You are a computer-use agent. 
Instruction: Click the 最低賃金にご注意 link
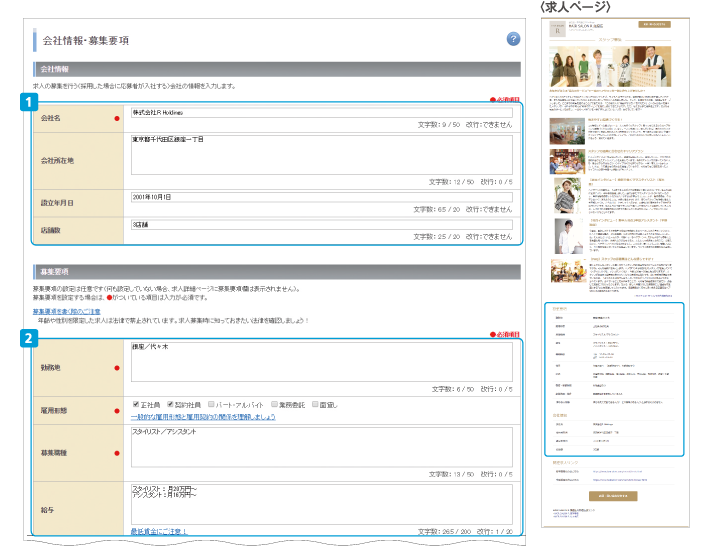point(159,531)
